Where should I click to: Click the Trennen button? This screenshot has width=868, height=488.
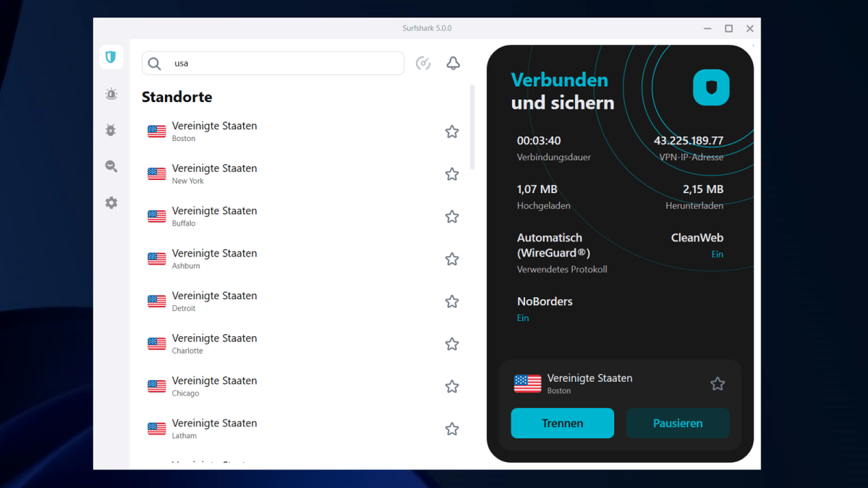pos(563,424)
